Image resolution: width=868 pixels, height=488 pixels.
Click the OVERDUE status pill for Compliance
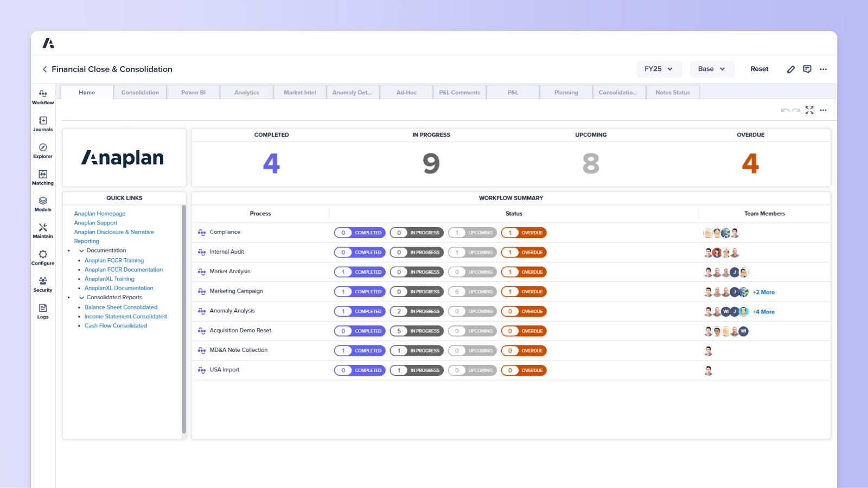[524, 233]
